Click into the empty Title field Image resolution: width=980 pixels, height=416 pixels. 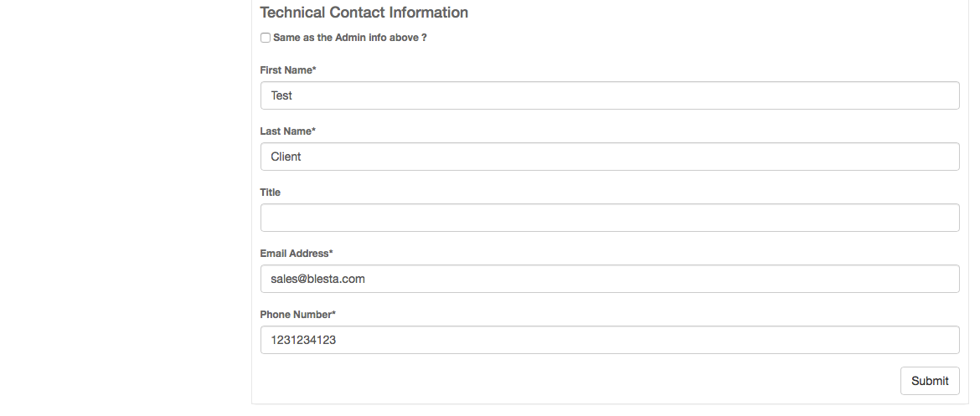pos(610,218)
